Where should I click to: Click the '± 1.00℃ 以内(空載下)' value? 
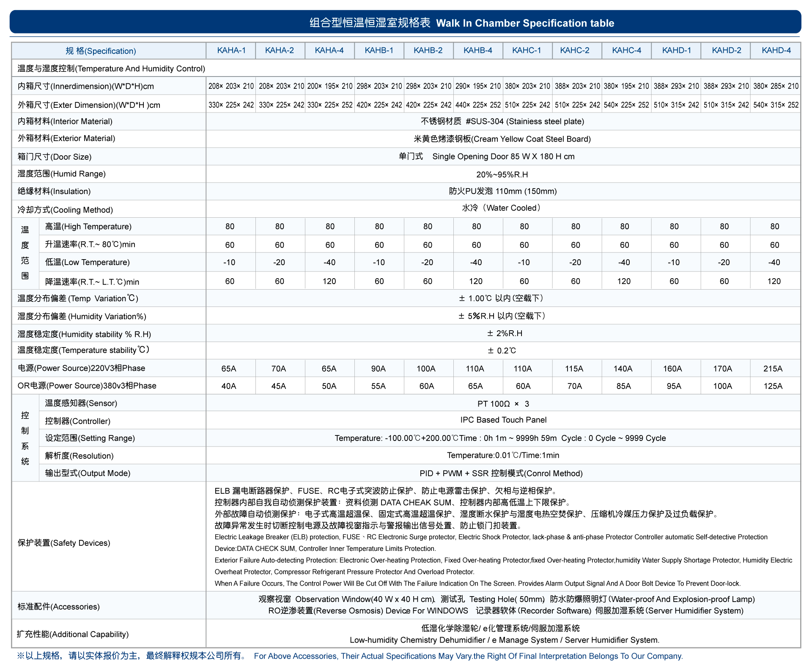tap(502, 298)
